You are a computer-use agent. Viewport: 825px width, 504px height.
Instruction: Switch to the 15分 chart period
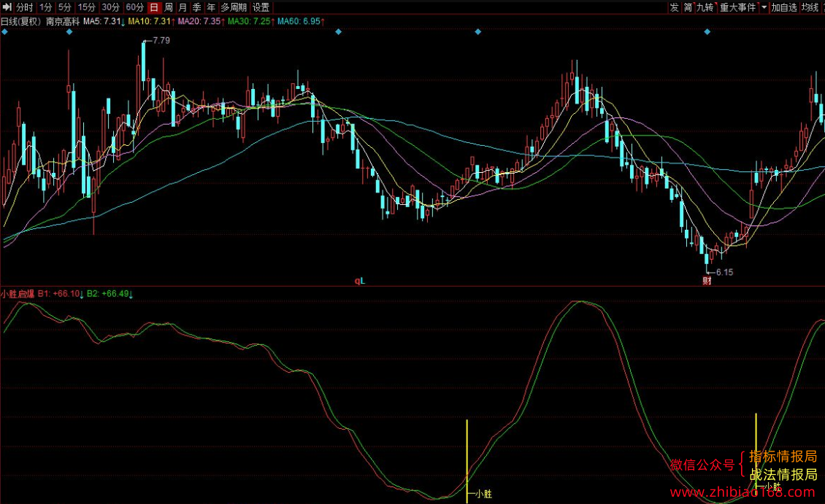pos(87,7)
